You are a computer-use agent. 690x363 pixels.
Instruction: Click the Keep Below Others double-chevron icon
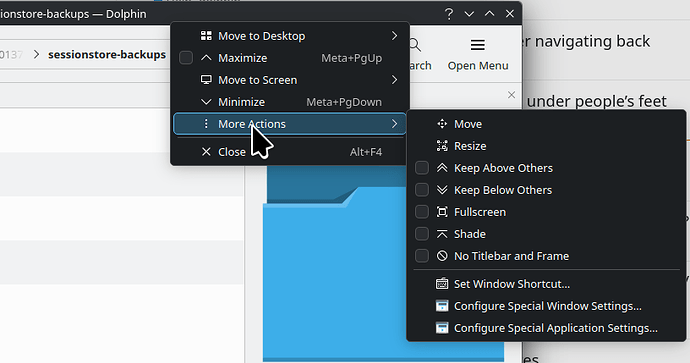(x=442, y=190)
